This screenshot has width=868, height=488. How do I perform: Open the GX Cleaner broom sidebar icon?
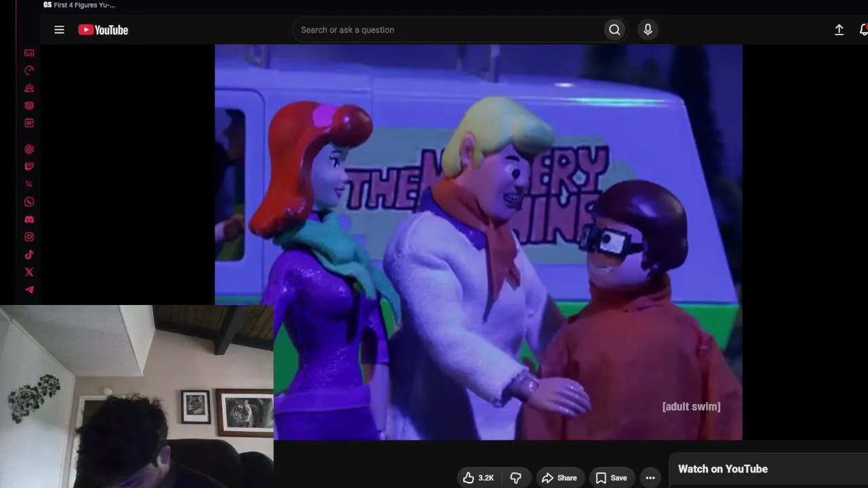(29, 88)
